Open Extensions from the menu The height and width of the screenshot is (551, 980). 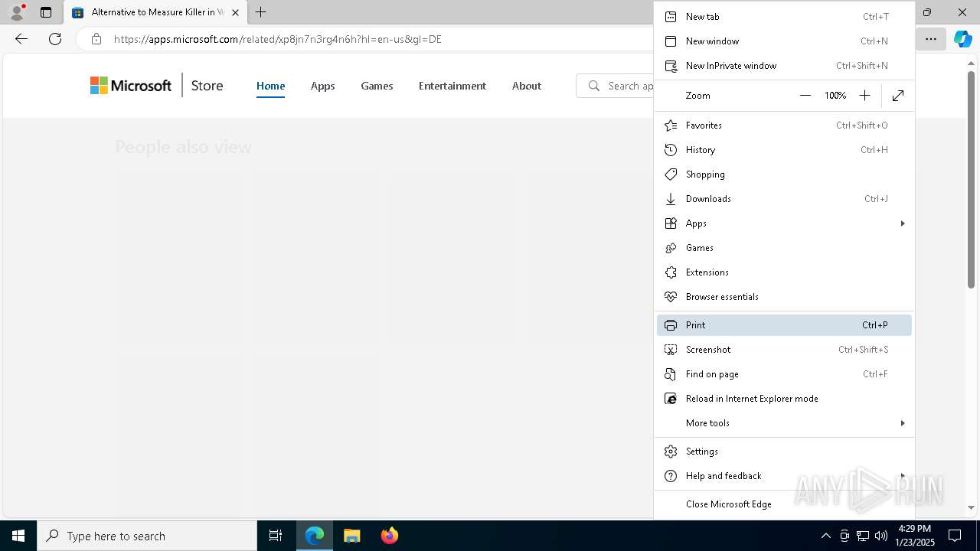pos(784,272)
